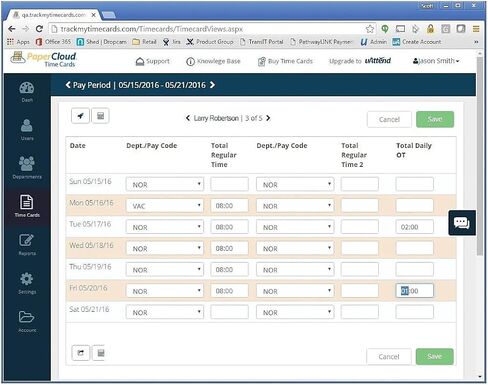Open the Apps bookmarks shortcut
Image resolution: width=488 pixels, height=385 pixels.
[19, 42]
